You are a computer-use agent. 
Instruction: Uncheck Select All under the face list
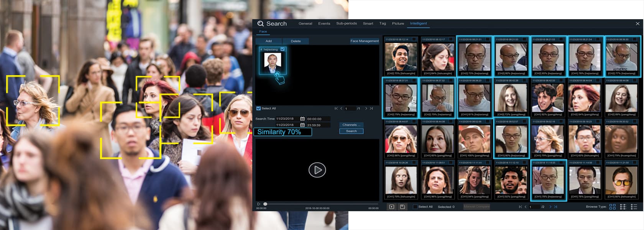(x=258, y=108)
